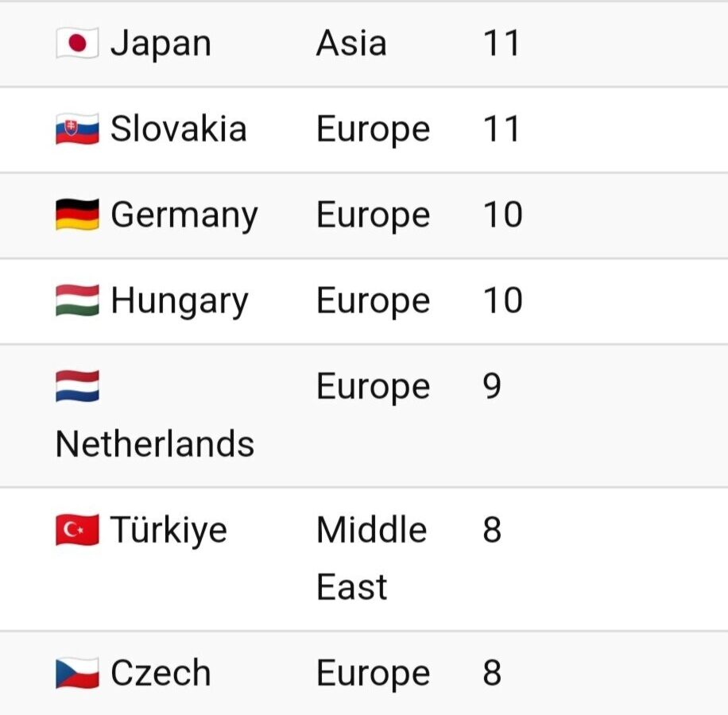Viewport: 728px width, 715px height.
Task: Select the Slovakia country name
Action: tap(178, 129)
